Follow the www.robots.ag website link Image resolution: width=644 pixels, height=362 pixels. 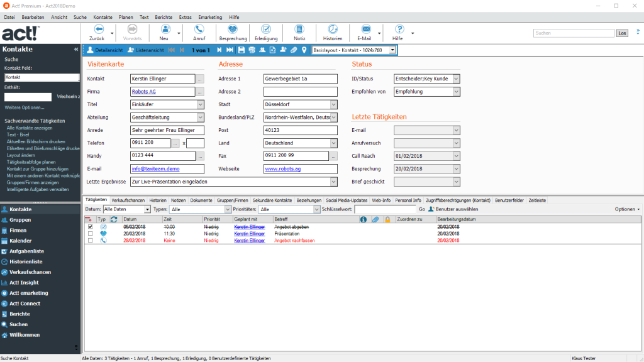283,168
